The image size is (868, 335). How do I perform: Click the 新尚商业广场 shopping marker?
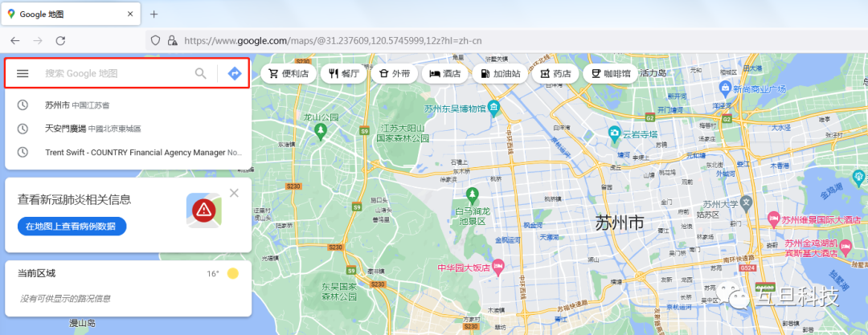725,88
